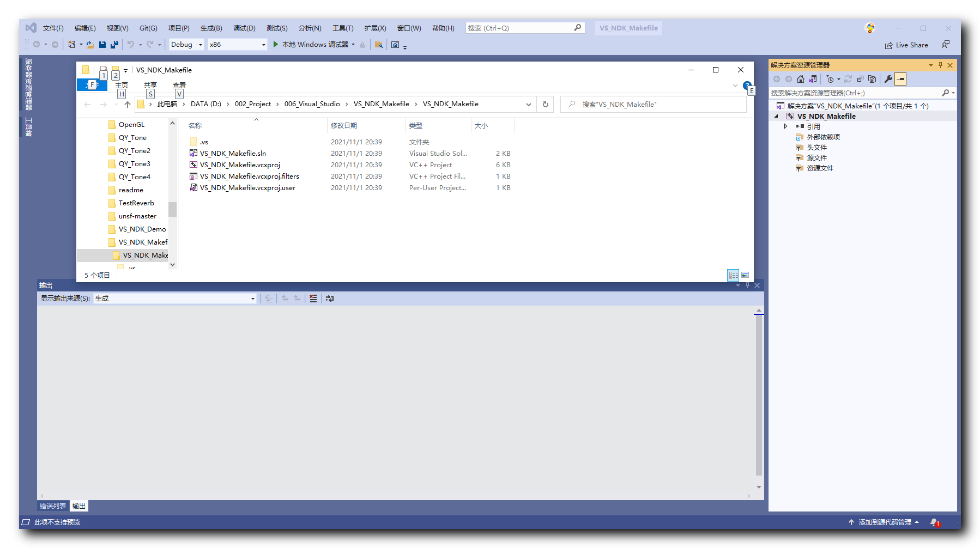Image resolution: width=980 pixels, height=548 pixels.
Task: Click Collapse All icon in Solution Explorer
Action: 860,79
